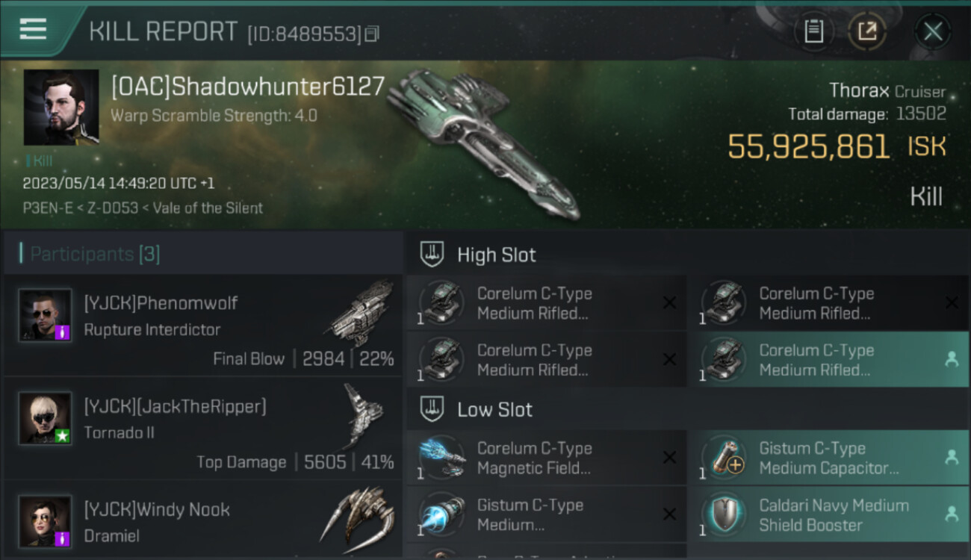Open the Tornado II ship icon
971x560 pixels.
point(363,415)
